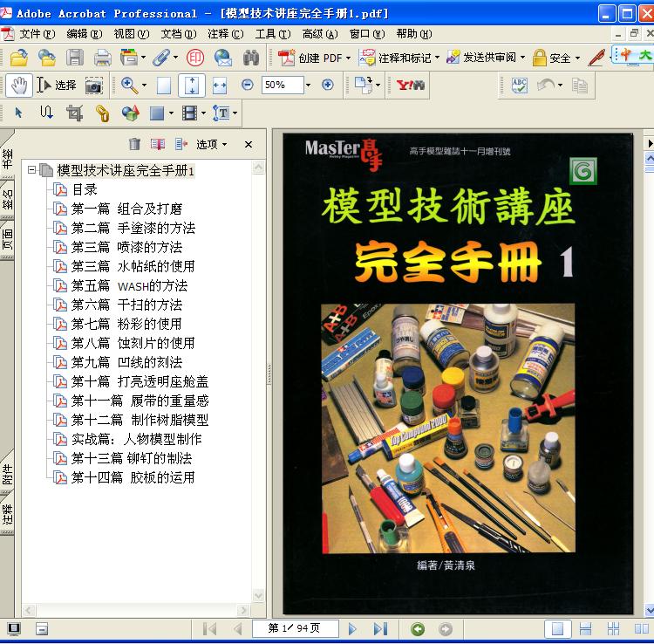Close the bookmarks panel
The height and width of the screenshot is (644, 654).
click(x=249, y=144)
